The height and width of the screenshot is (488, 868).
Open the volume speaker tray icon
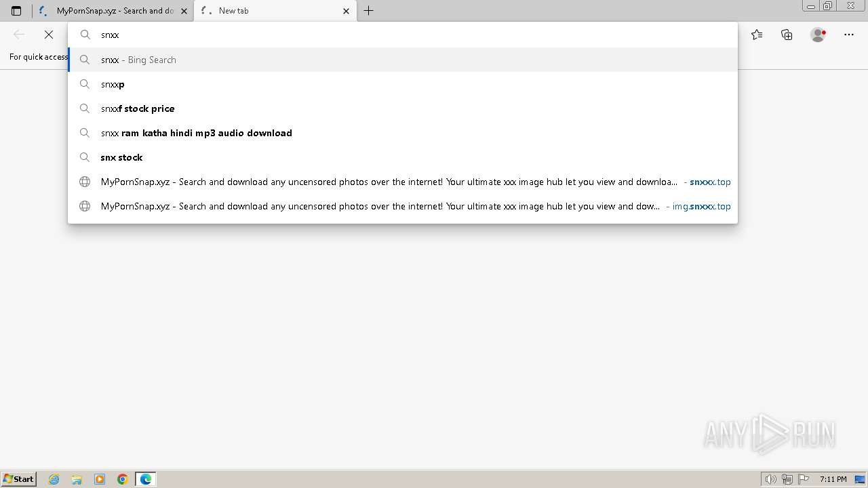(x=770, y=479)
